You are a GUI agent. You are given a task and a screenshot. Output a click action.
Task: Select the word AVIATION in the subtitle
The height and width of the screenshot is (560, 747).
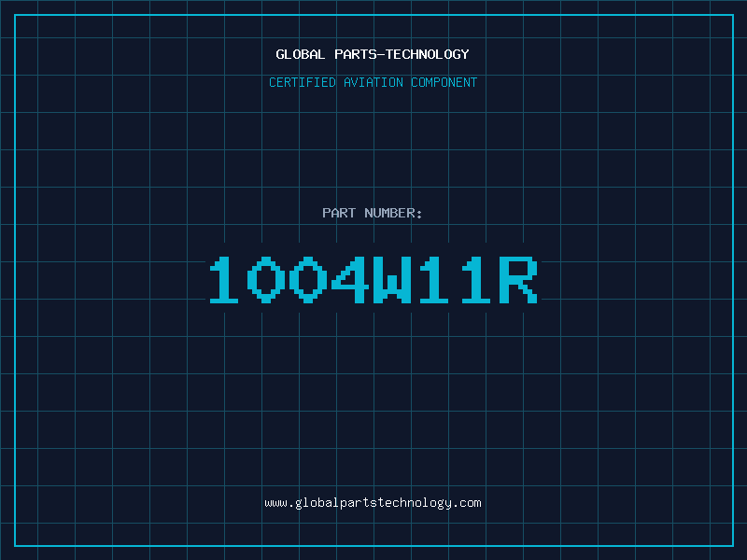(x=373, y=82)
